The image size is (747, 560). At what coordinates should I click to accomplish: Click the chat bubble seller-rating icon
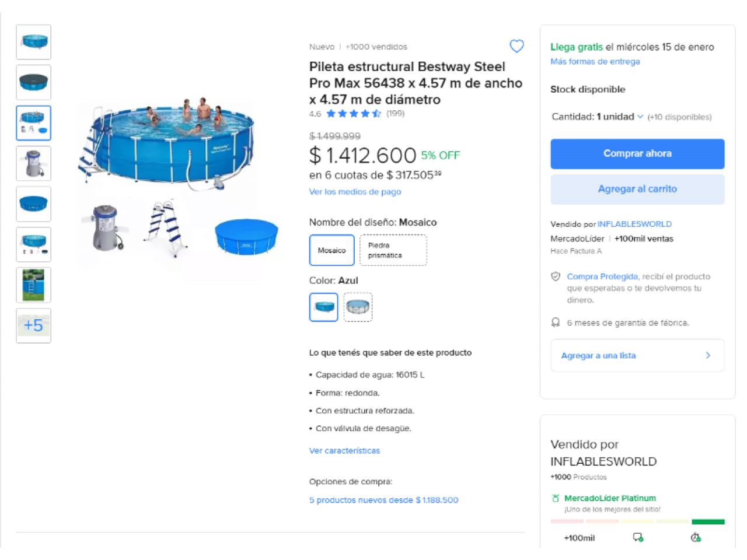coord(638,537)
